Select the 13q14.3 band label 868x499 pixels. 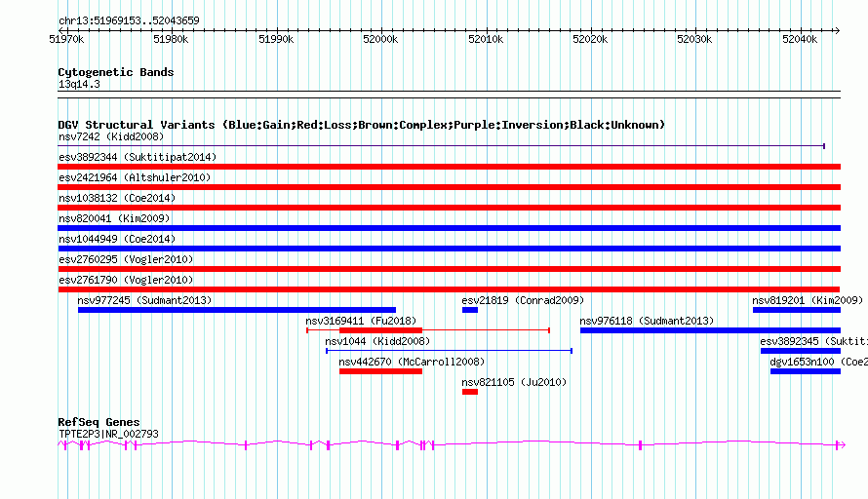pos(79,84)
